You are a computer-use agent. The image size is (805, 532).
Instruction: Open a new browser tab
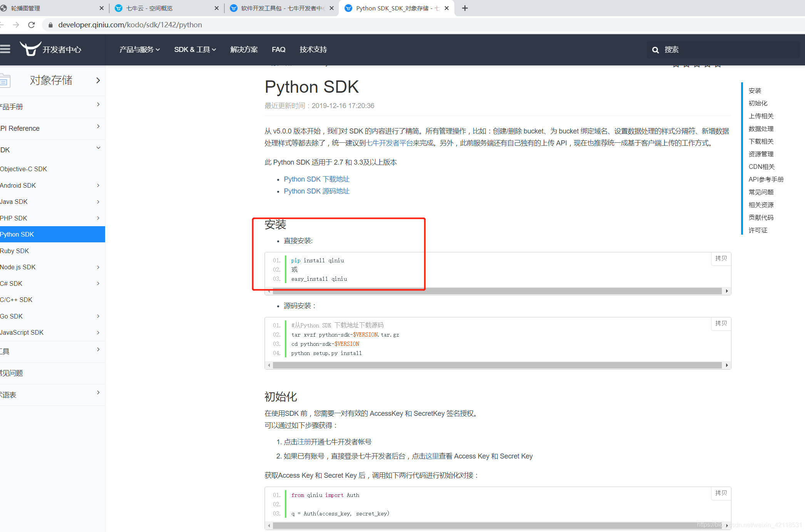tap(465, 8)
